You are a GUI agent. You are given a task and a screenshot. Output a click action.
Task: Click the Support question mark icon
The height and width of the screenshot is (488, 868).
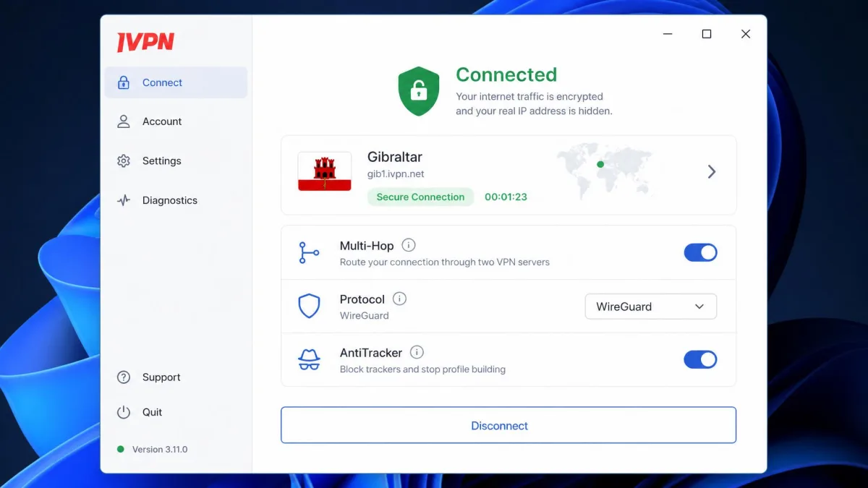pos(124,377)
